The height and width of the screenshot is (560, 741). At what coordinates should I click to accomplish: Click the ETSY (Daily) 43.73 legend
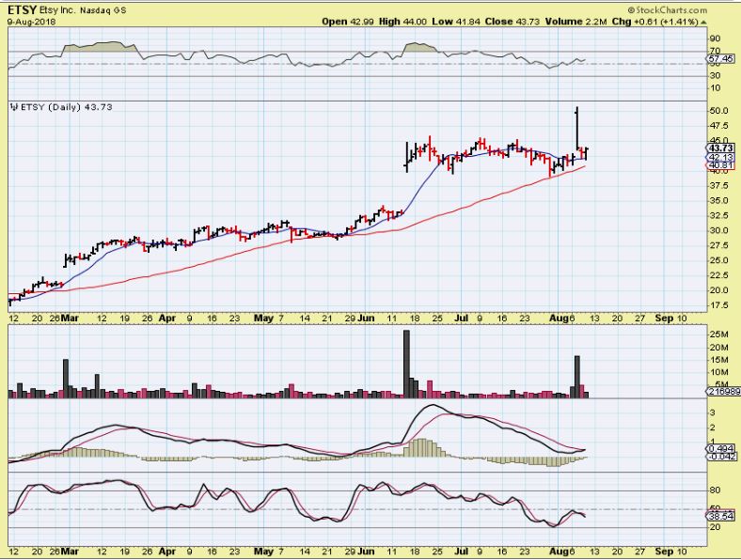66,107
